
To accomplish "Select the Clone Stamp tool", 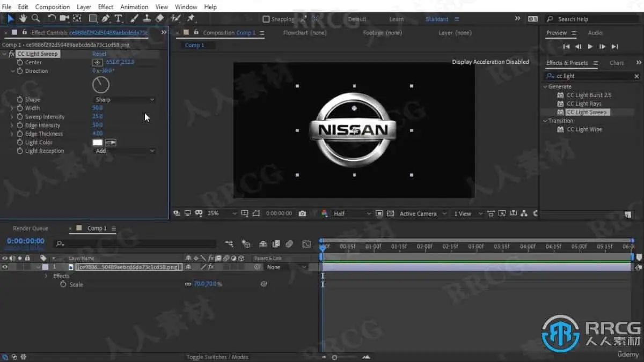I will pyautogui.click(x=147, y=18).
